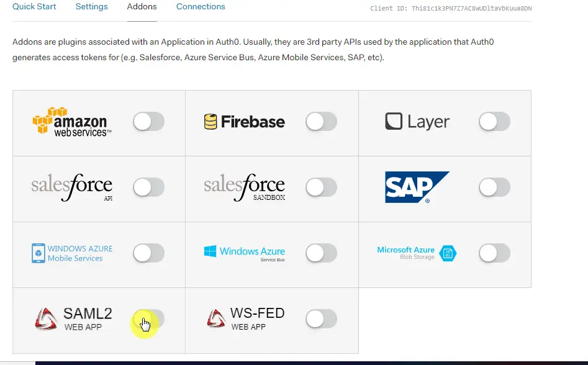This screenshot has height=365, width=588.
Task: Enable the Azure Blob Storage toggle
Action: click(x=494, y=253)
